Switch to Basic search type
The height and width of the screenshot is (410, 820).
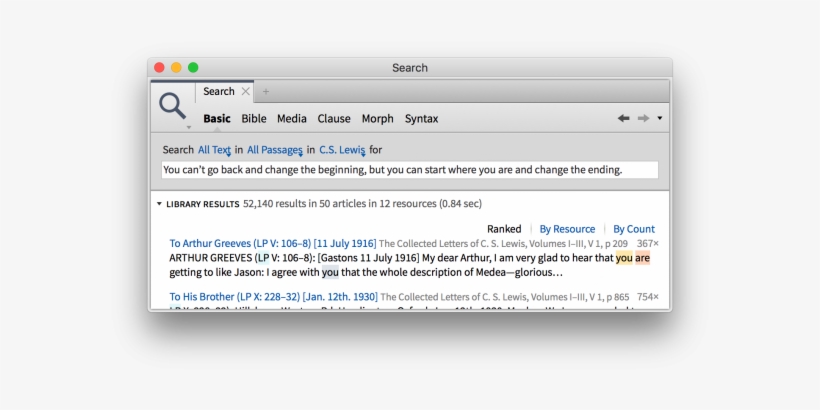(x=217, y=119)
